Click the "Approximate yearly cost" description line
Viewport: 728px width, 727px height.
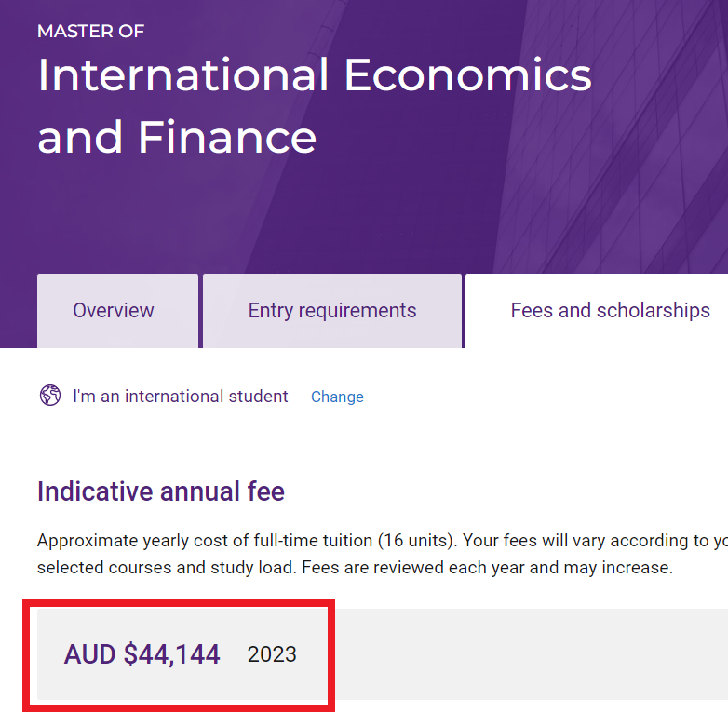279,541
